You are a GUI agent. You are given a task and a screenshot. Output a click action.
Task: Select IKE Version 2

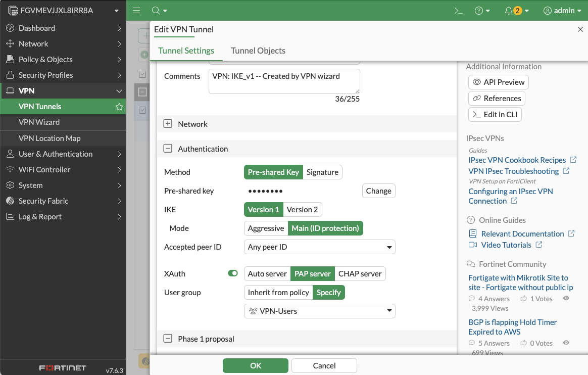[x=302, y=210]
